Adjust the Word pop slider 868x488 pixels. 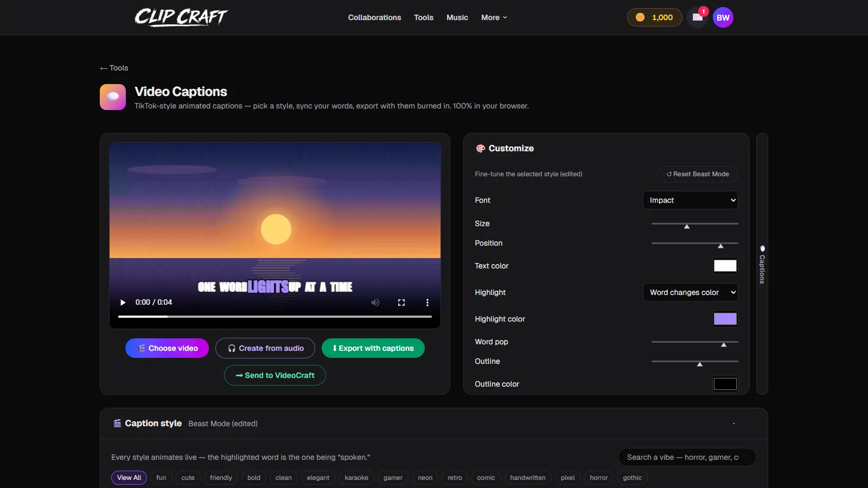coord(695,342)
